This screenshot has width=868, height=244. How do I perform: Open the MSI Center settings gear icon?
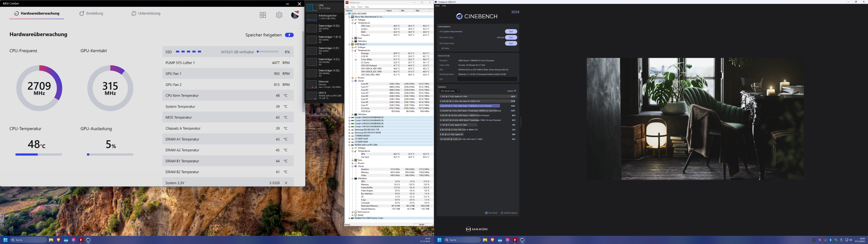pyautogui.click(x=279, y=15)
